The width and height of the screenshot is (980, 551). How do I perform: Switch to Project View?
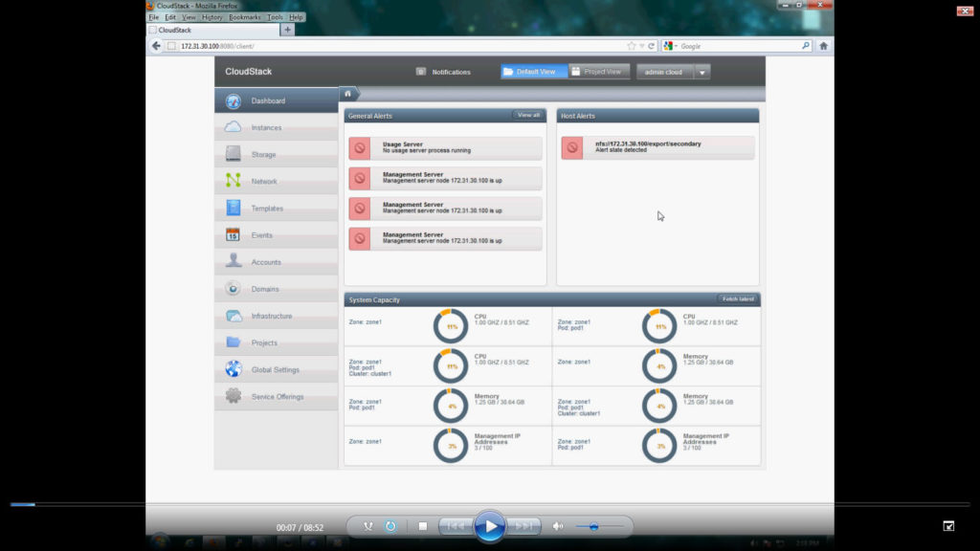pyautogui.click(x=599, y=72)
